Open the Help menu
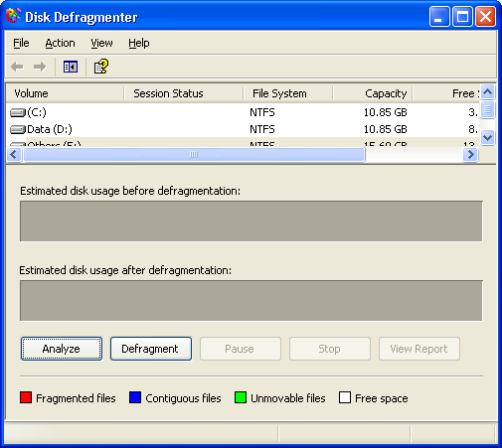The width and height of the screenshot is (502, 448). [x=139, y=43]
